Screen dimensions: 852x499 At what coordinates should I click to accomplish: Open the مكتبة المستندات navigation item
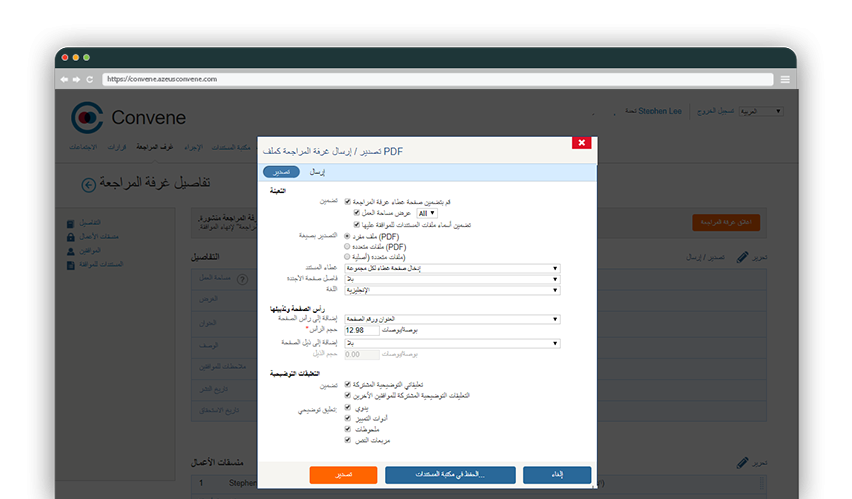pyautogui.click(x=231, y=147)
